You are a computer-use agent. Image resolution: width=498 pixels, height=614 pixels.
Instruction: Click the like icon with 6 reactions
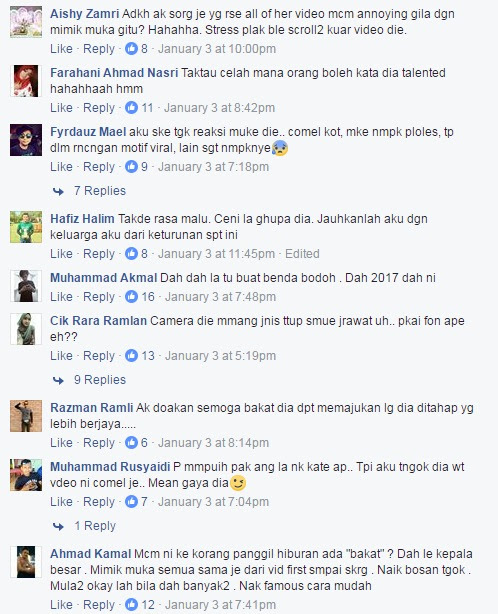pyautogui.click(x=131, y=442)
